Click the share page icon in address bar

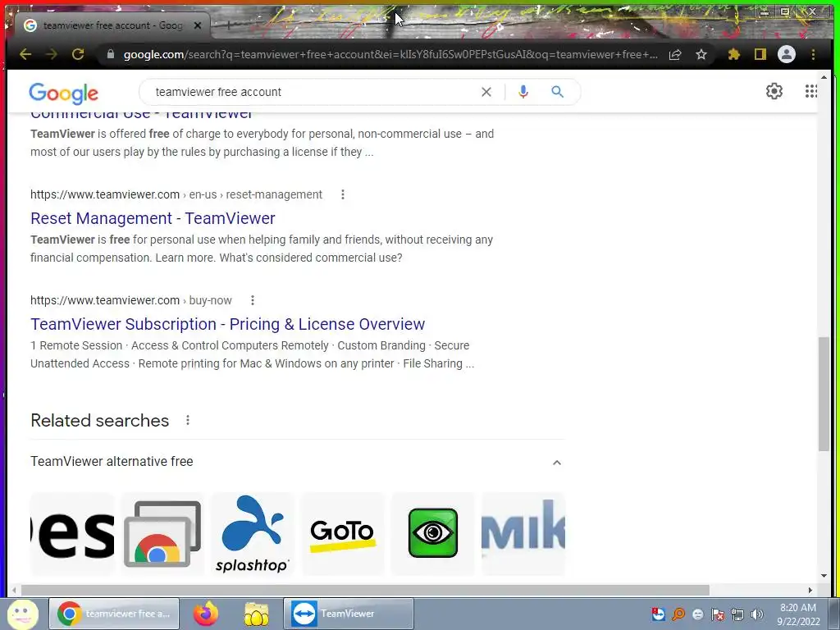click(675, 54)
